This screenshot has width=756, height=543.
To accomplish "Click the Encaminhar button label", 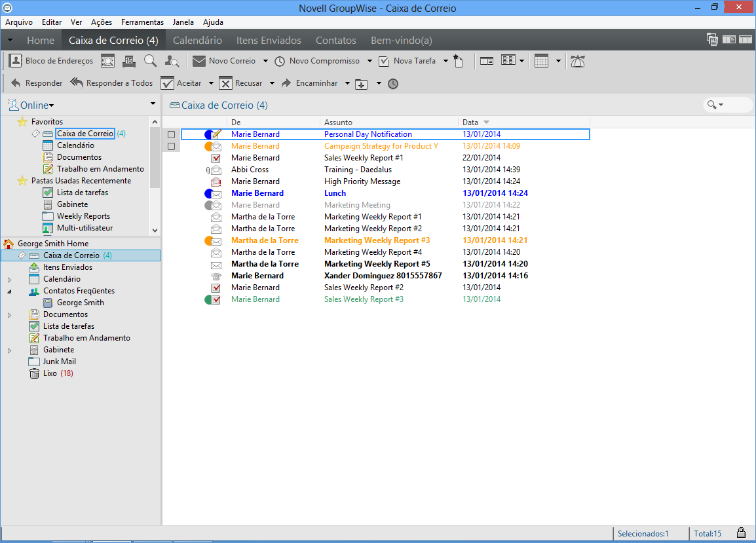I will [x=317, y=83].
